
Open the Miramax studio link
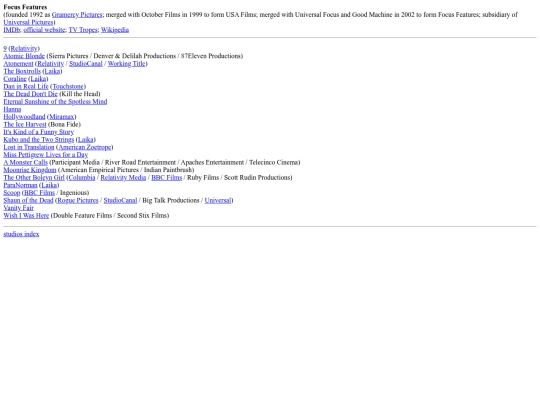[62, 117]
